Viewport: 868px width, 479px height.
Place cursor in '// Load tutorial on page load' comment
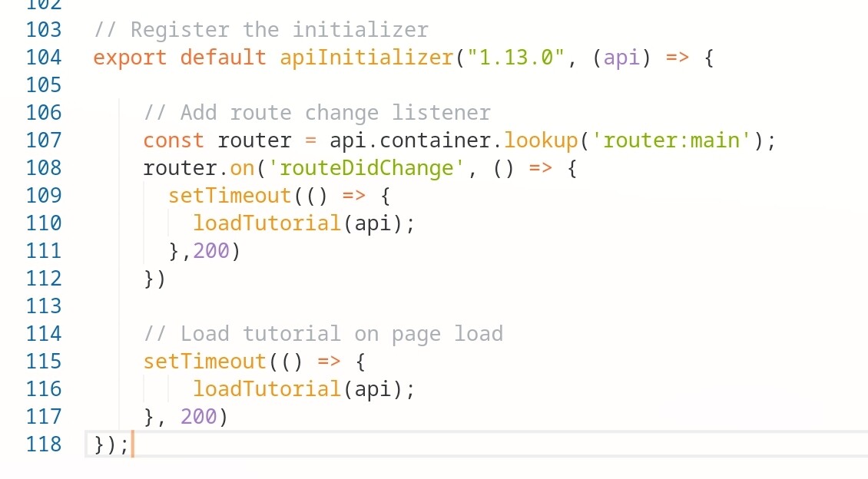coord(323,334)
